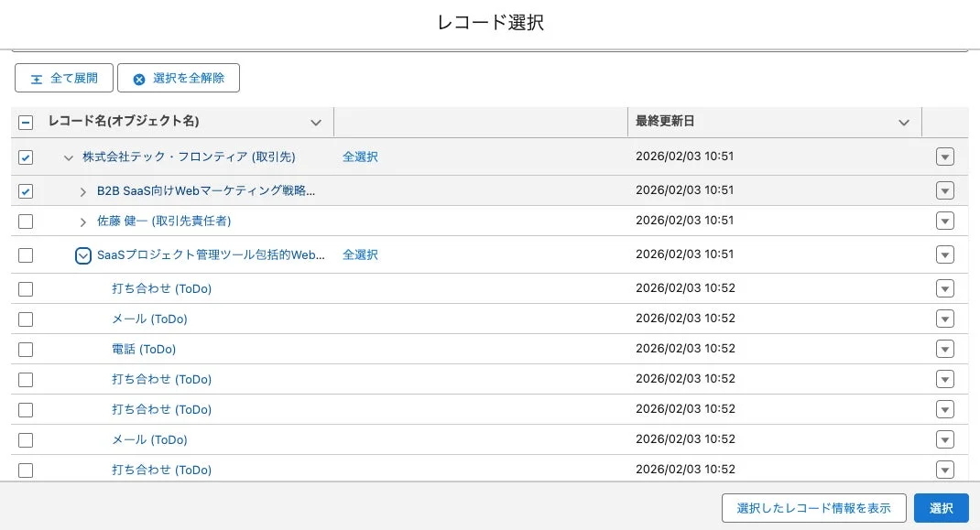Screen dimensions: 980x530
Task: Collapse the SaaSプロジェクト管理ツール包括的Web node
Action: tap(83, 255)
